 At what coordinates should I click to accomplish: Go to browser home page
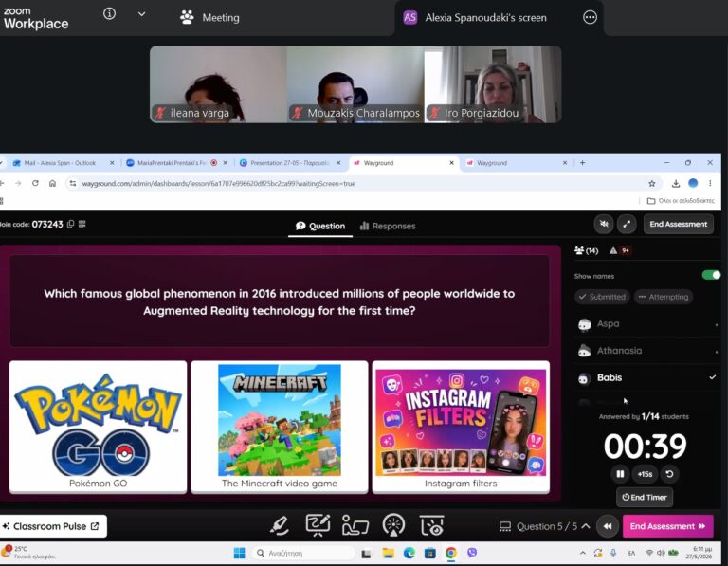point(52,183)
